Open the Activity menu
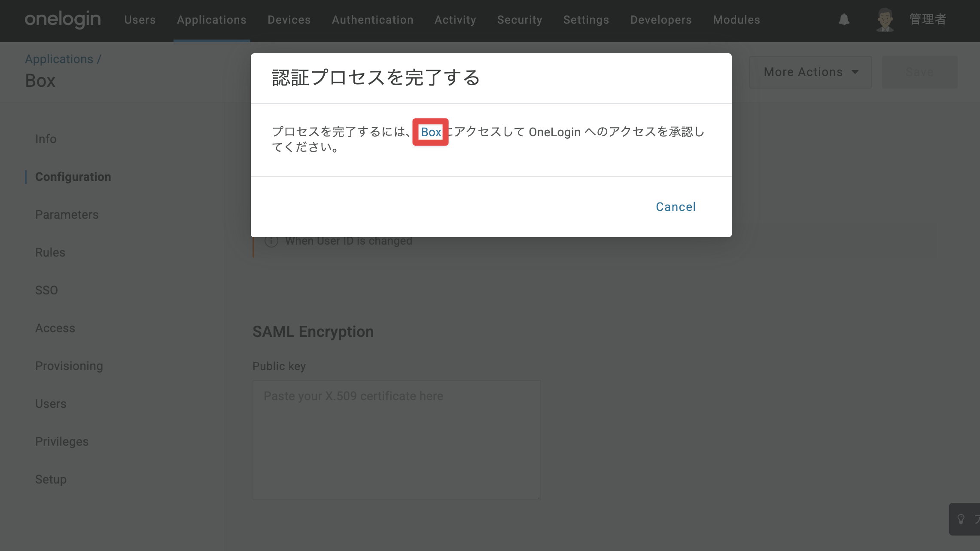This screenshot has width=980, height=551. point(455,20)
